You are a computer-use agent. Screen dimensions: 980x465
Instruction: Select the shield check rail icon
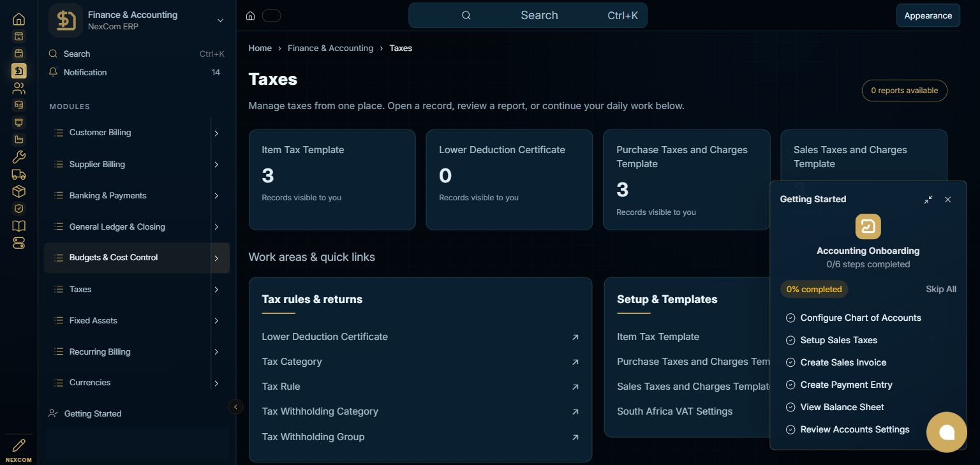[x=19, y=209]
